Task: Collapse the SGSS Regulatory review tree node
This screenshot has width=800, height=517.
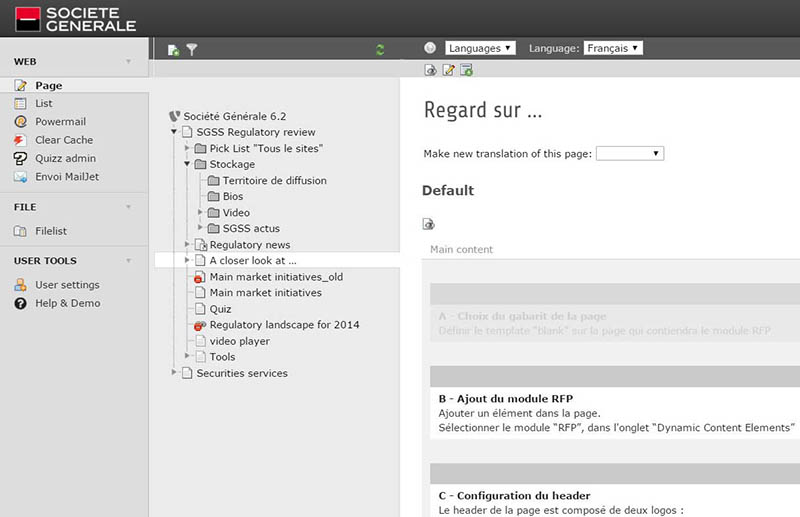Action: coord(174,132)
